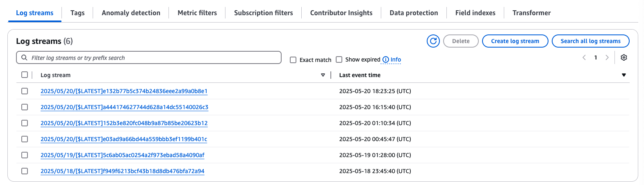Go to next page arrow
Image resolution: width=644 pixels, height=185 pixels.
point(607,57)
